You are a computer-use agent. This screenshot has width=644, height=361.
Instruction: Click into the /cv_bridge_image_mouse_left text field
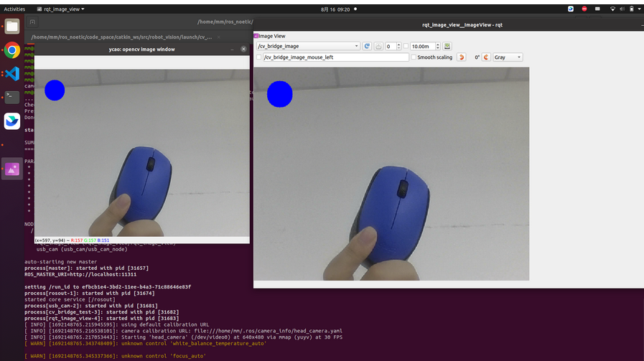click(336, 57)
